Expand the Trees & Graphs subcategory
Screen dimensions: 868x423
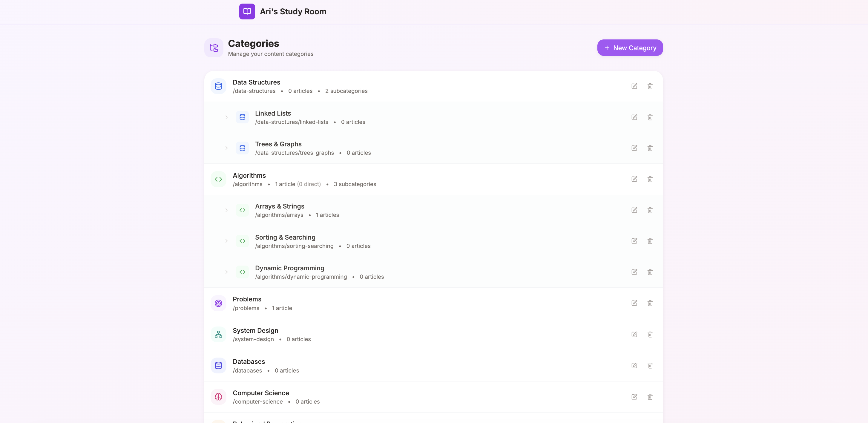(226, 148)
